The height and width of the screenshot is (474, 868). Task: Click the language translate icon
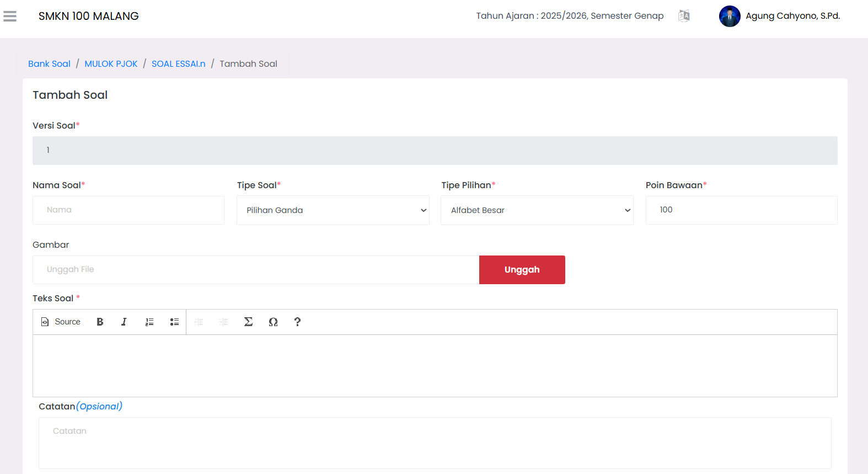[x=684, y=16]
